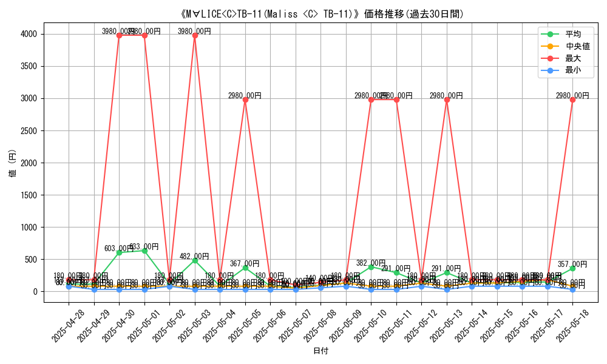Click the x-axis date 2025-05-12
607x364 pixels.
421,326
